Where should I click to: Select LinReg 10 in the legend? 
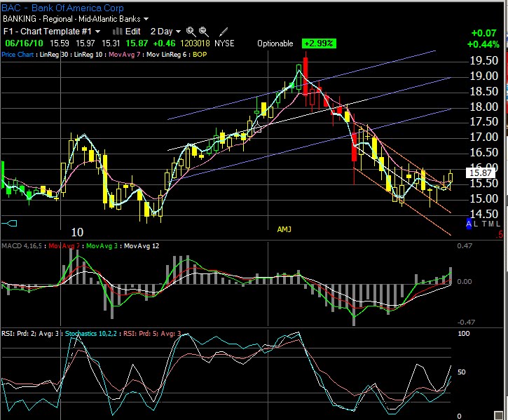88,55
